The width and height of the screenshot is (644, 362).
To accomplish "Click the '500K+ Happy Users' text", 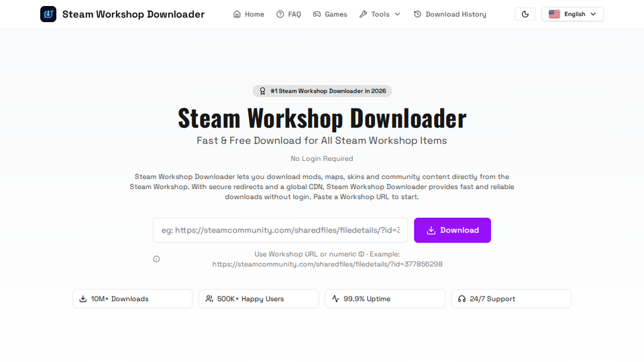I will 250,299.
